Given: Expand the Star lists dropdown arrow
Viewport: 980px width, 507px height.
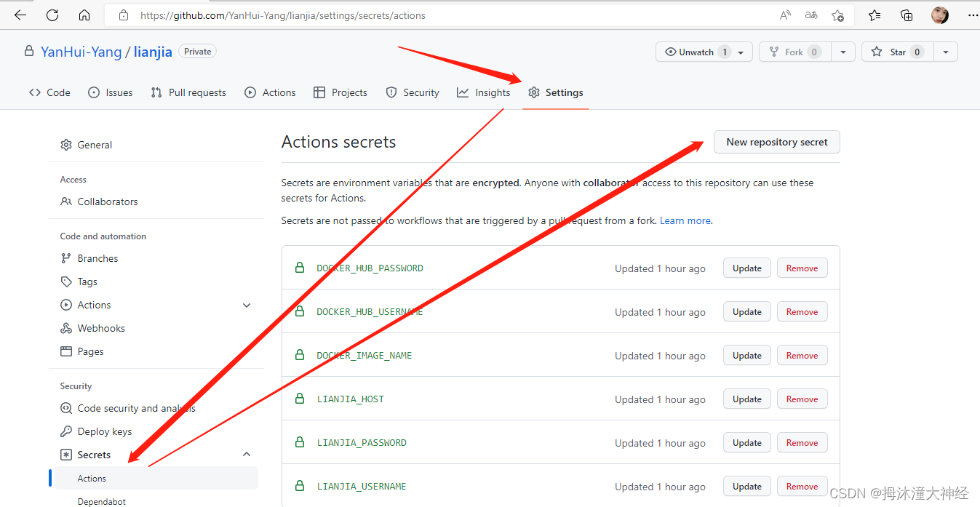Looking at the screenshot, I should [x=946, y=52].
